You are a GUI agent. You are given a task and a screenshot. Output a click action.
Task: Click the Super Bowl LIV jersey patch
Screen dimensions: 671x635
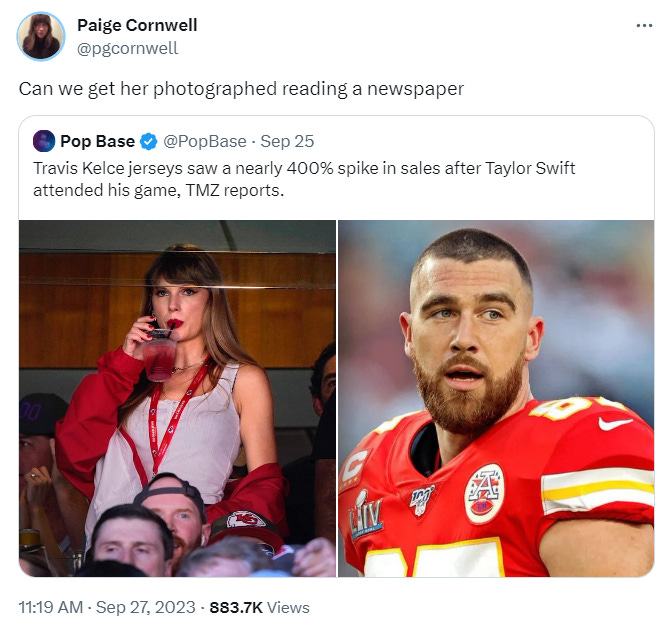pyautogui.click(x=365, y=515)
